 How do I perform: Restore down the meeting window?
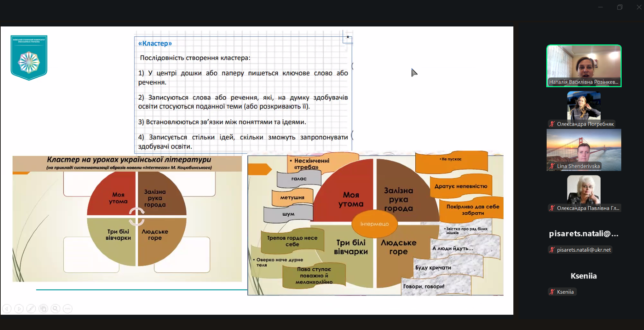(x=620, y=7)
